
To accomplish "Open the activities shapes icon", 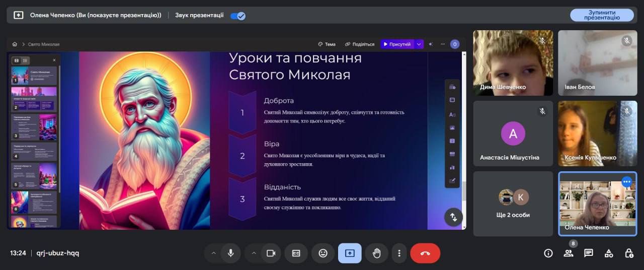I will click(609, 253).
